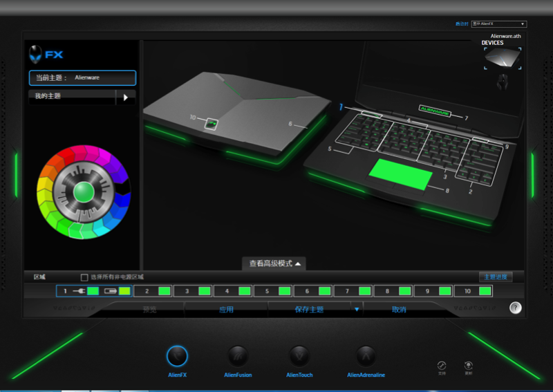Image resolution: width=553 pixels, height=392 pixels.
Task: Select zone 6 color swatch
Action: (324, 291)
